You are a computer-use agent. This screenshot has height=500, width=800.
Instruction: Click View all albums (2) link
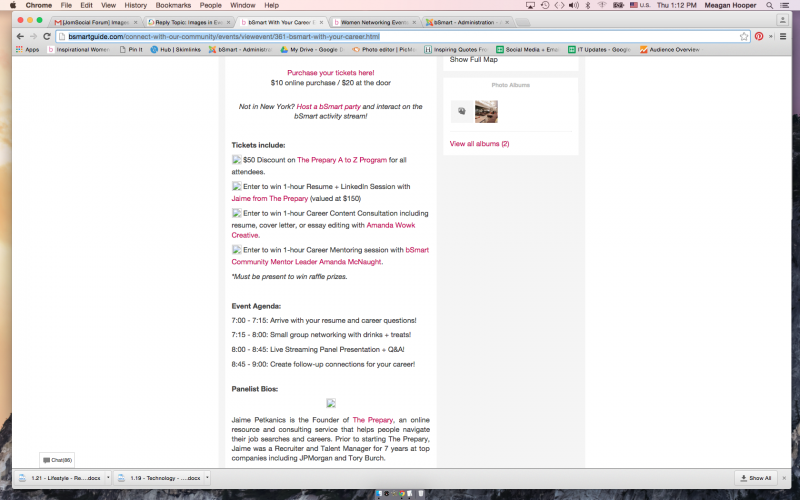479,144
